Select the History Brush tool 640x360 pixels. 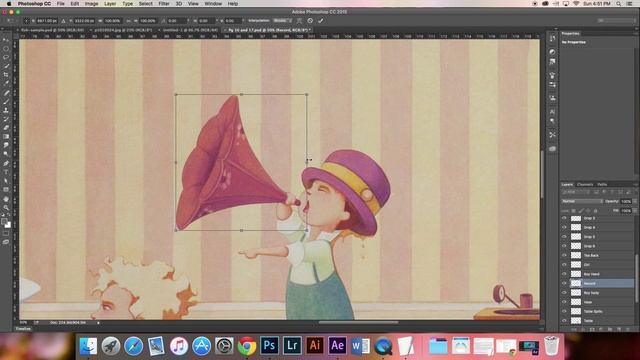pos(6,119)
